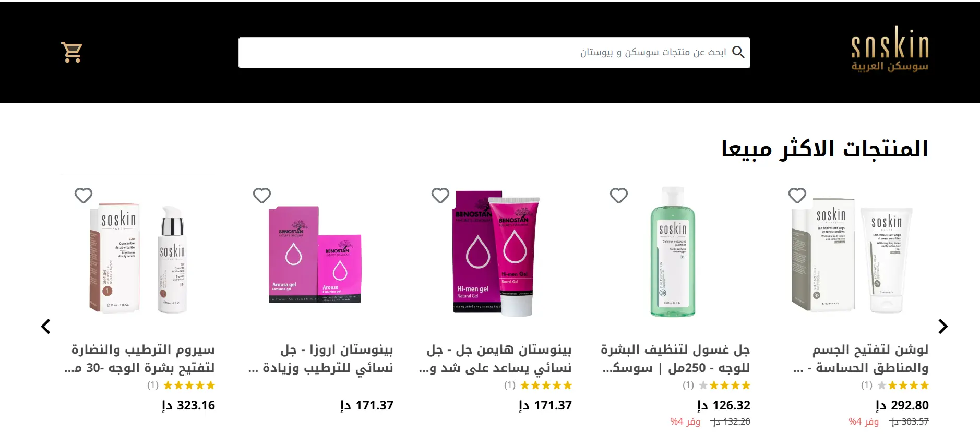Open the Benostan Arousa feminine gel title

pyautogui.click(x=321, y=358)
